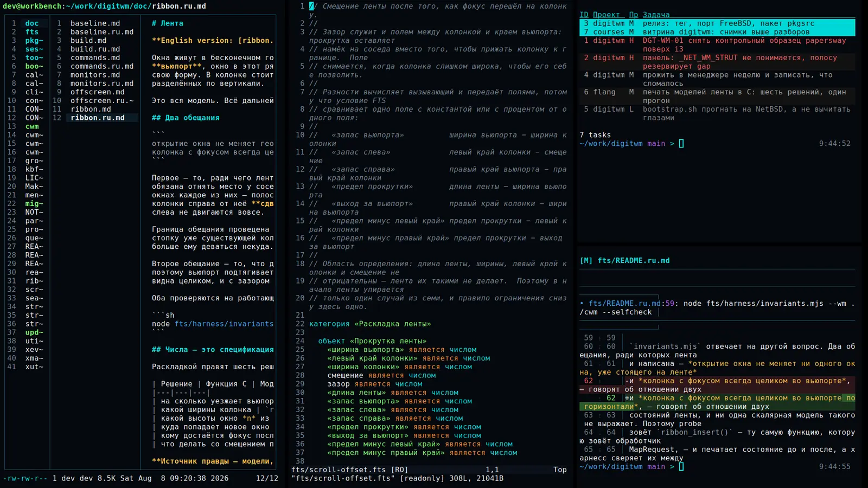Click the shell prompt timestamped 9:44:55
This screenshot has width=868, height=488.
pyautogui.click(x=715, y=466)
